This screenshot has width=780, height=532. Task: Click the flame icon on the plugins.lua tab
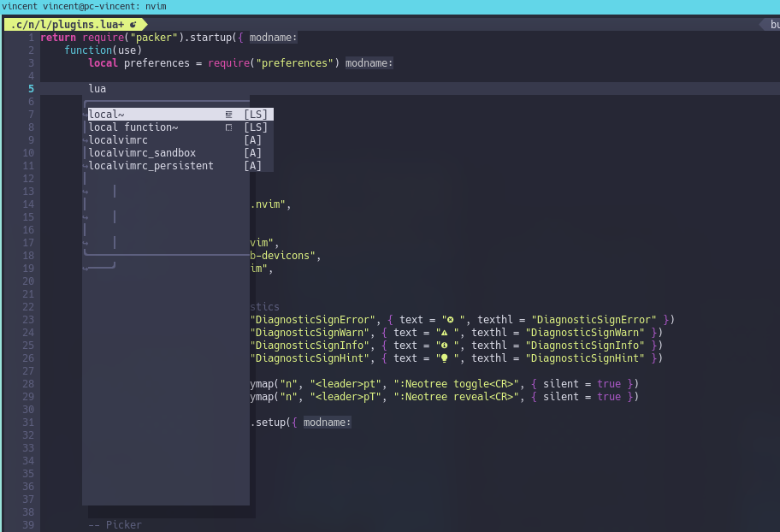133,24
